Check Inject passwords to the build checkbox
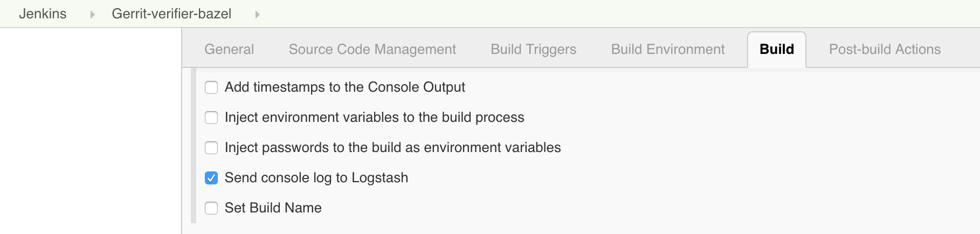Screen dimensions: 980x234 [211, 148]
